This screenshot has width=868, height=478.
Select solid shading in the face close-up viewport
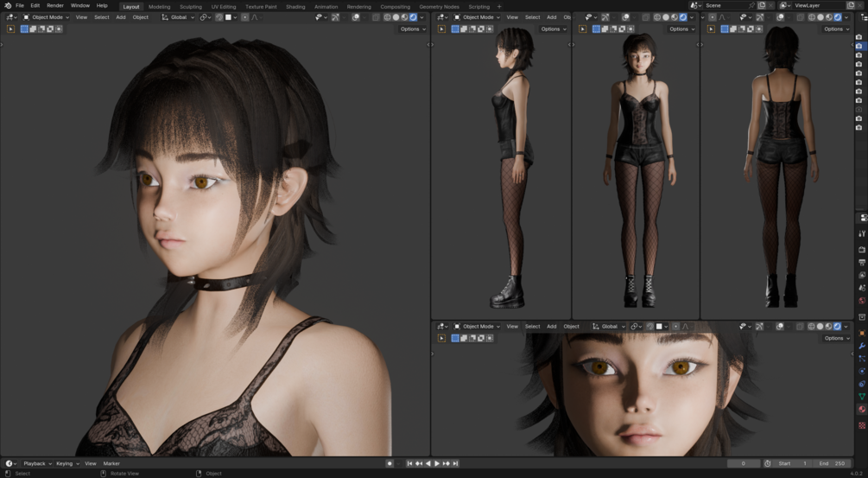coord(820,326)
